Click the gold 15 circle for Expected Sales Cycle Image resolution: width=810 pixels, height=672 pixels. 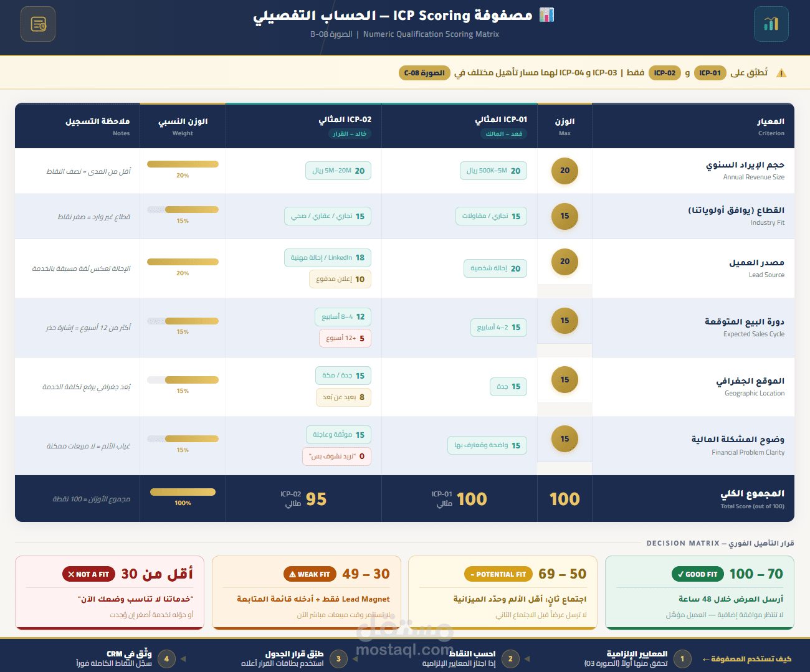[x=565, y=321]
